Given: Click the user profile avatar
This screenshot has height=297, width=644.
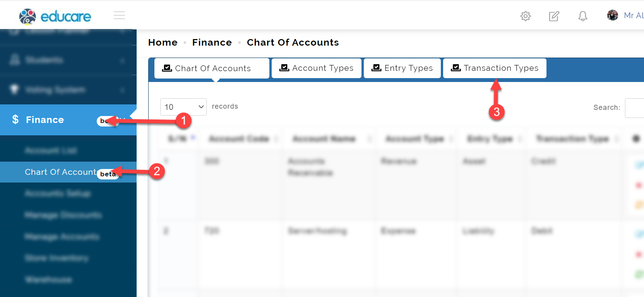Looking at the screenshot, I should coord(613,15).
